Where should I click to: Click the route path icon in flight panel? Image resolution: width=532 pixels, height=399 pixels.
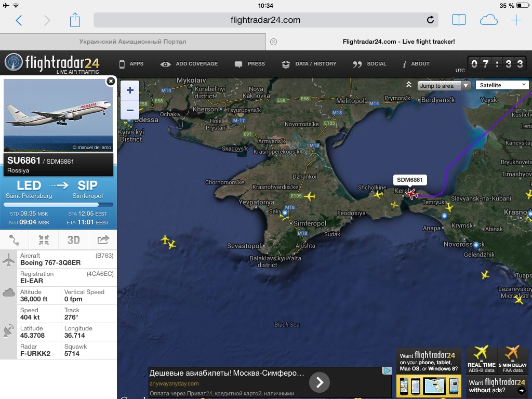click(15, 240)
